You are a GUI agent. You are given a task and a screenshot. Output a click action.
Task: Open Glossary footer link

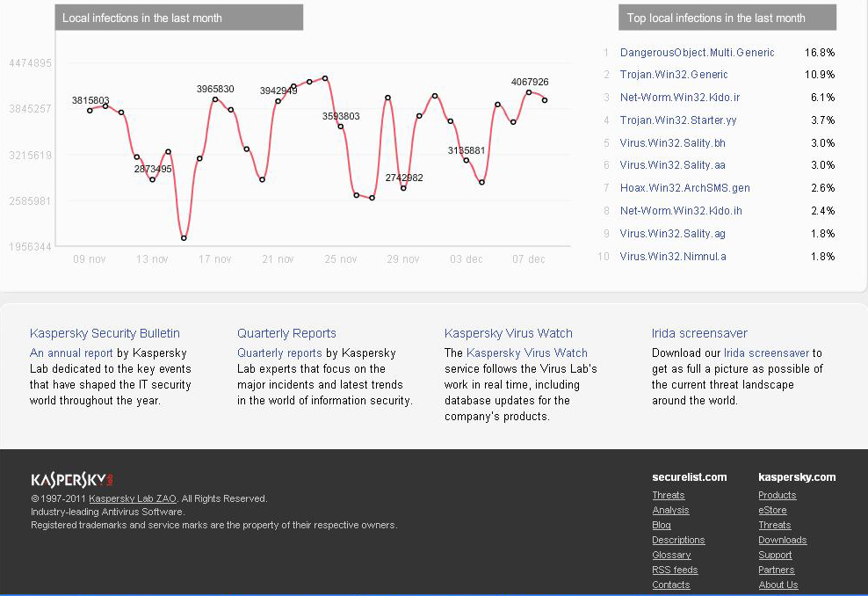671,555
